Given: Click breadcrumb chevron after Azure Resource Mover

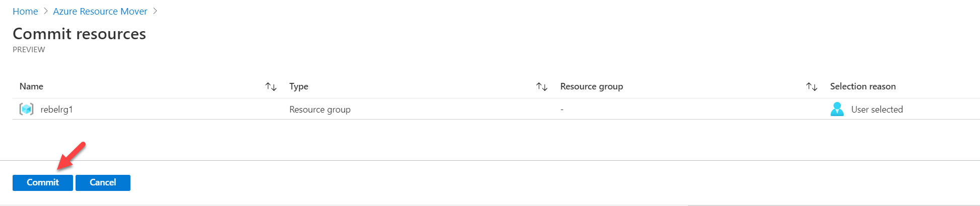Looking at the screenshot, I should click(155, 11).
